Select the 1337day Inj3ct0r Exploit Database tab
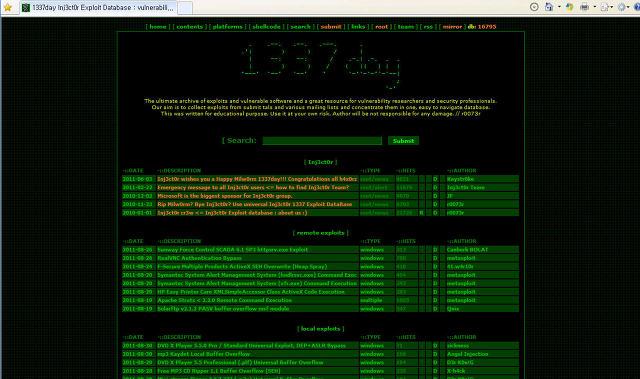Viewport: 640px width, 379px height. click(x=99, y=8)
